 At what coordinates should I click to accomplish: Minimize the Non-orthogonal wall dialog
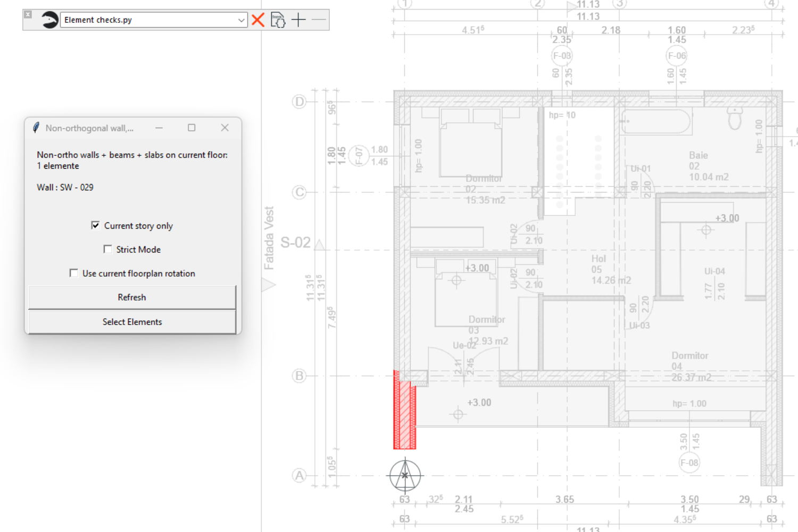(x=159, y=128)
